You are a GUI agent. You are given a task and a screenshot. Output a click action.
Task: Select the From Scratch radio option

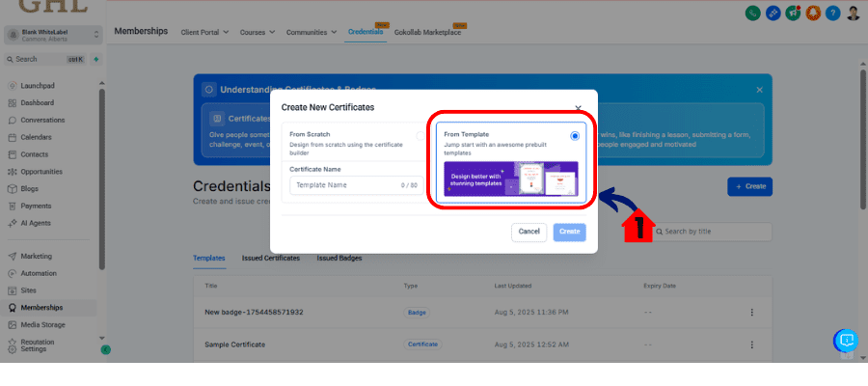point(420,136)
